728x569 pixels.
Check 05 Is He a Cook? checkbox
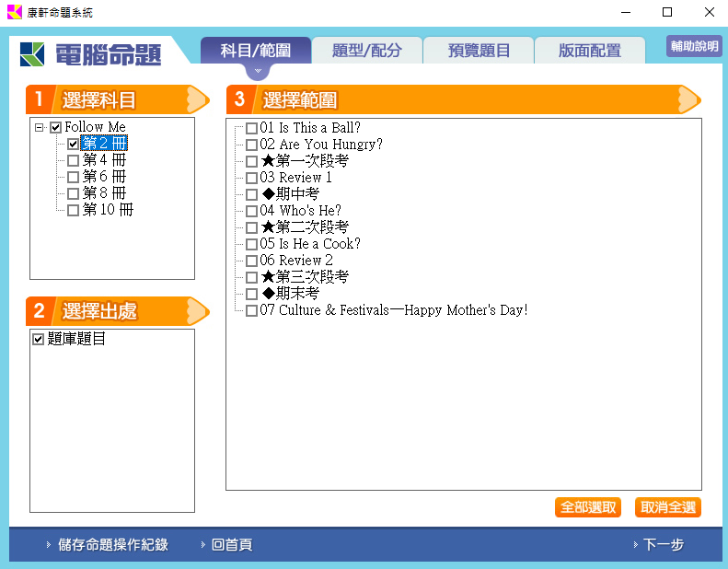pyautogui.click(x=251, y=244)
